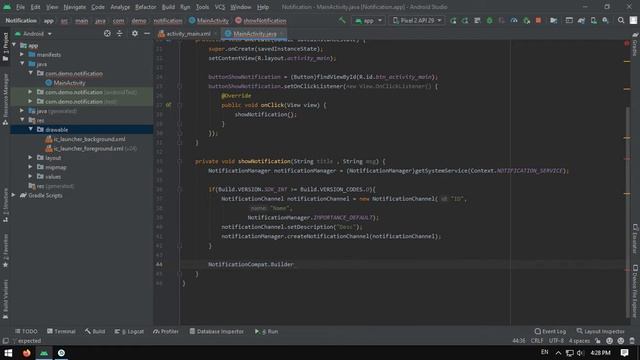Hide the Project panel with minus icon

147,33
